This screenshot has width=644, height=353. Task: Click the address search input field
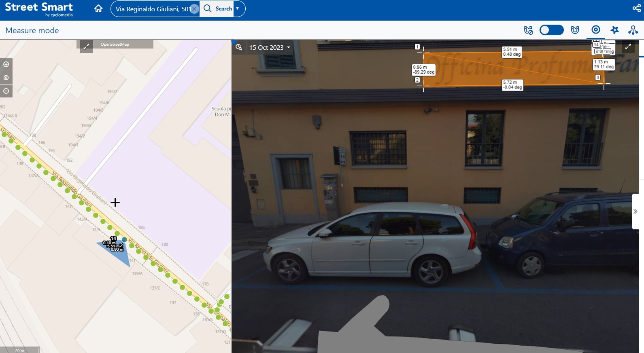pos(152,9)
